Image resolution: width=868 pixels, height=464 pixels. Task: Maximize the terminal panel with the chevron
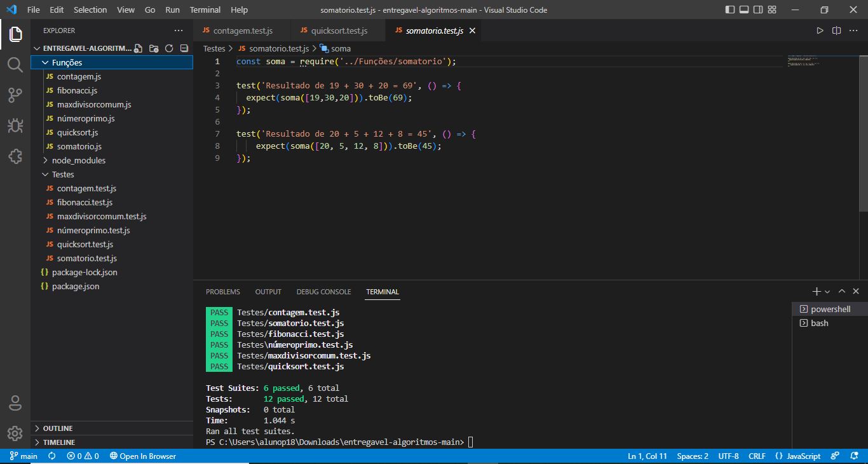(x=841, y=291)
